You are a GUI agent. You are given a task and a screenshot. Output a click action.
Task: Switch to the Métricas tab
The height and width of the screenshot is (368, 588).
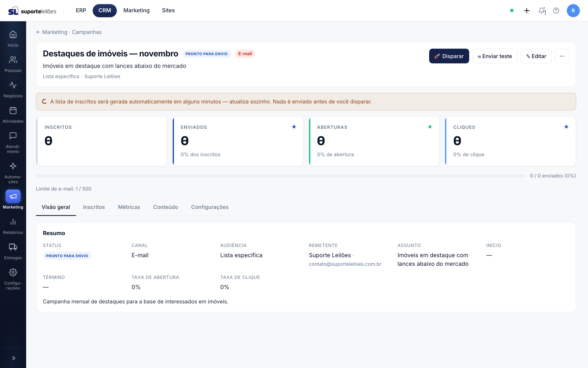click(129, 207)
